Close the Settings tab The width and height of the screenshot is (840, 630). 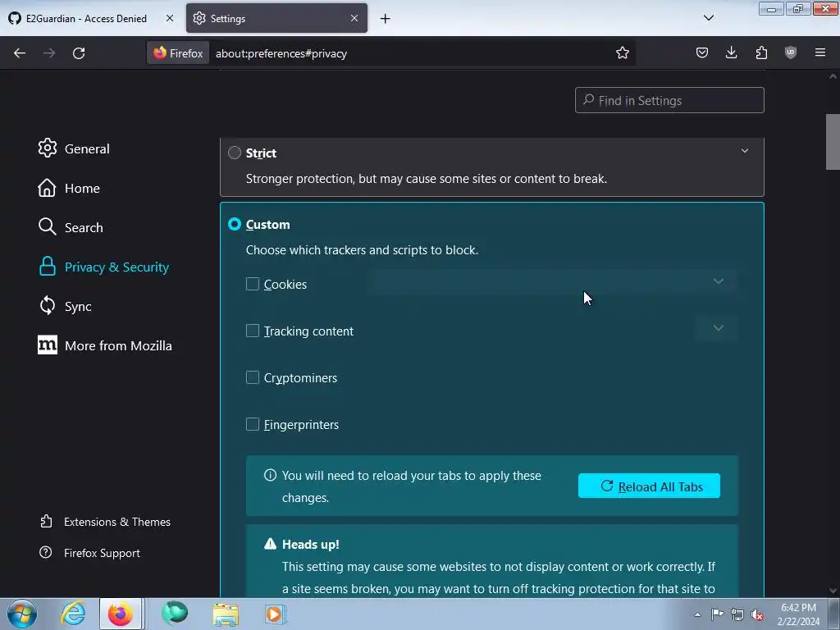coord(354,18)
